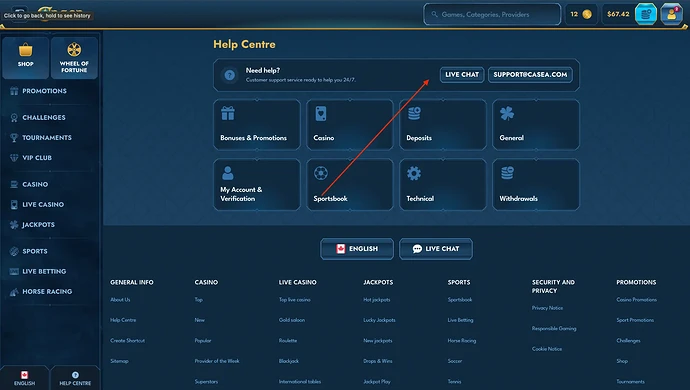Select Tournaments in the sidebar menu
This screenshot has height=390, width=690.
tap(47, 138)
